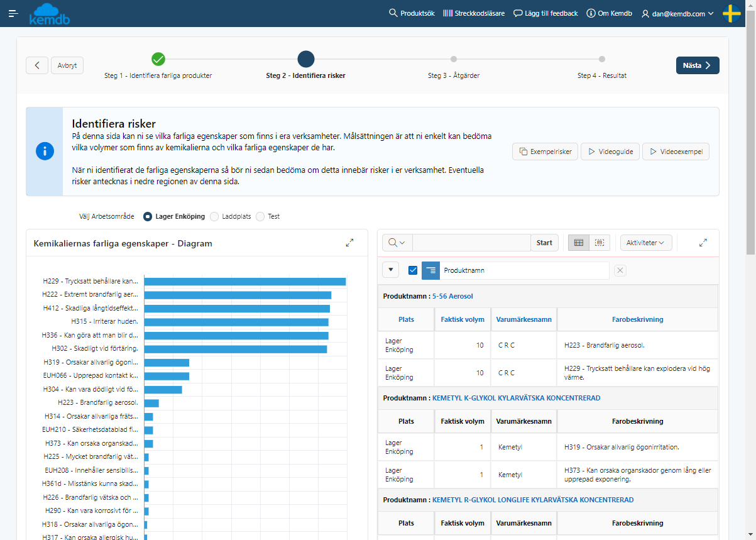
Task: Open Exempelrisker
Action: (x=545, y=152)
